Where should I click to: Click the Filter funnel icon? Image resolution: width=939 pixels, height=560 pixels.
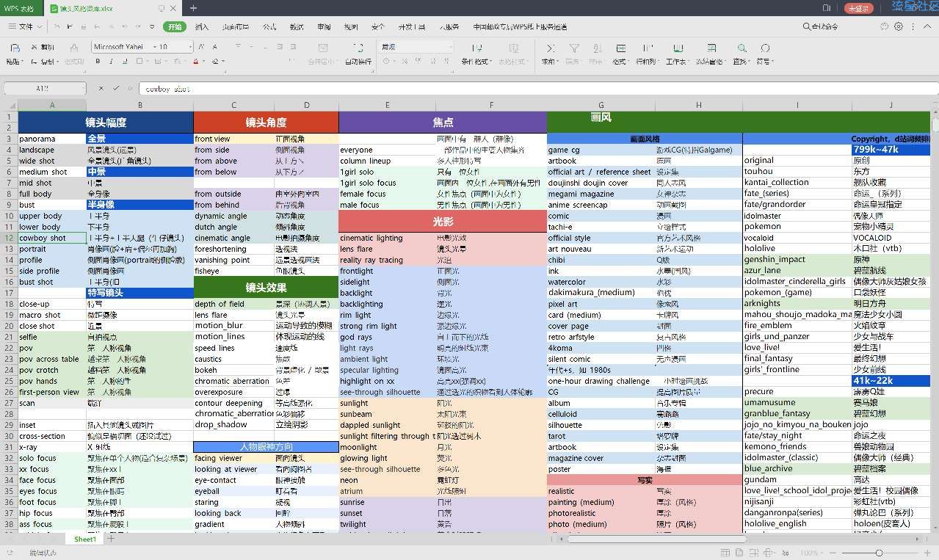[x=574, y=48]
